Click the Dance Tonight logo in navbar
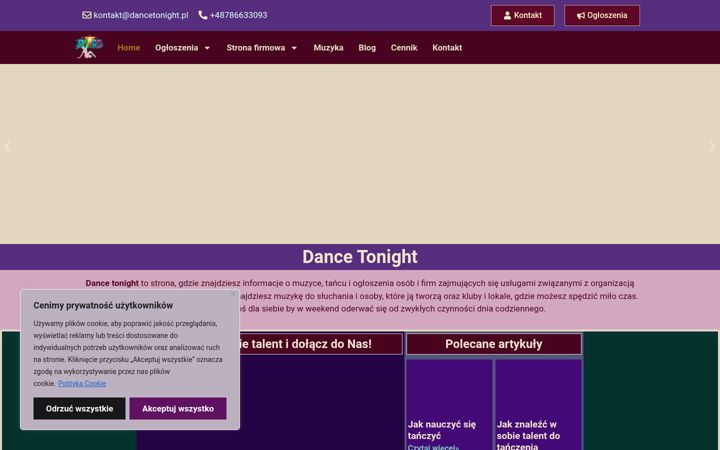This screenshot has height=450, width=720. pyautogui.click(x=89, y=47)
